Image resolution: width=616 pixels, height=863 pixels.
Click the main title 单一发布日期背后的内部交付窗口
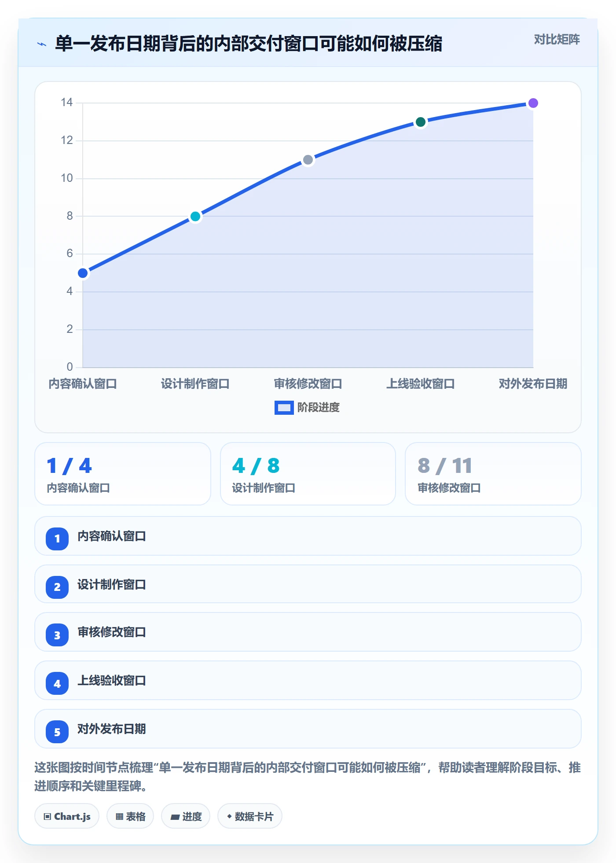point(249,44)
